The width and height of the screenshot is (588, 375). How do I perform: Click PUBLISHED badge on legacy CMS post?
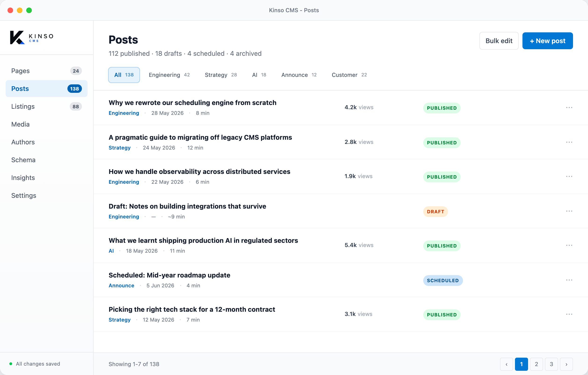tap(442, 143)
